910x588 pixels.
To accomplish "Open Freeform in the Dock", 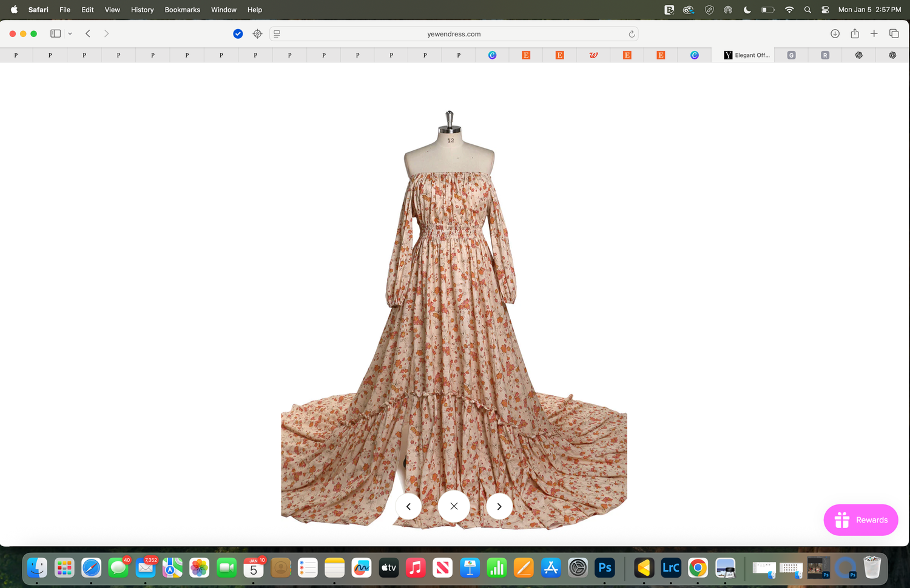I will tap(361, 568).
